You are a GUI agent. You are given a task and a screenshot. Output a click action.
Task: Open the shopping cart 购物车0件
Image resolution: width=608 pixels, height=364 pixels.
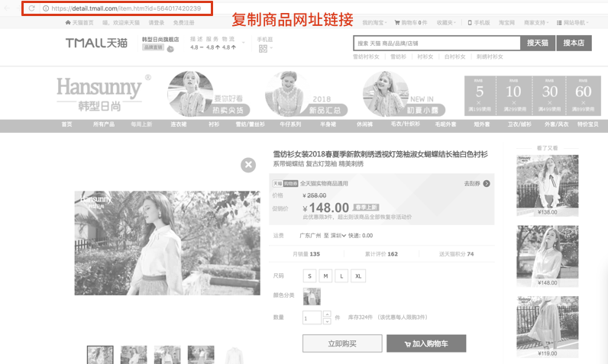(411, 22)
